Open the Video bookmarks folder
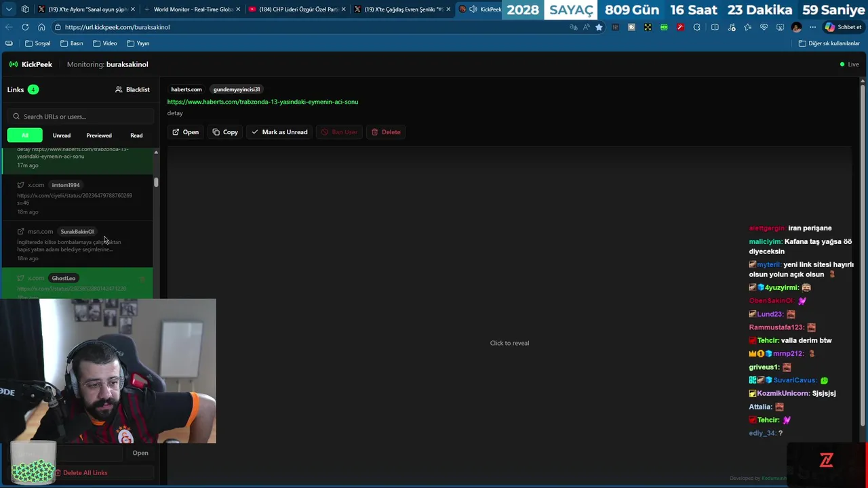Viewport: 868px width, 488px height. tap(105, 43)
